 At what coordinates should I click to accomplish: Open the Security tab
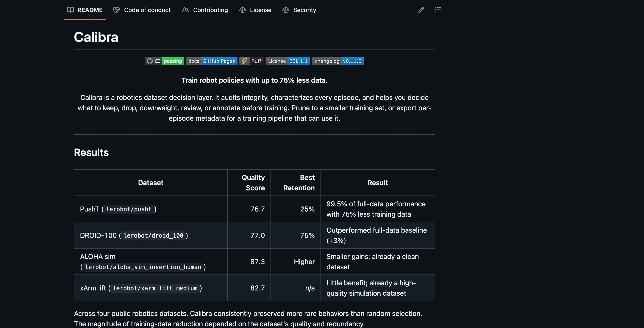point(299,10)
